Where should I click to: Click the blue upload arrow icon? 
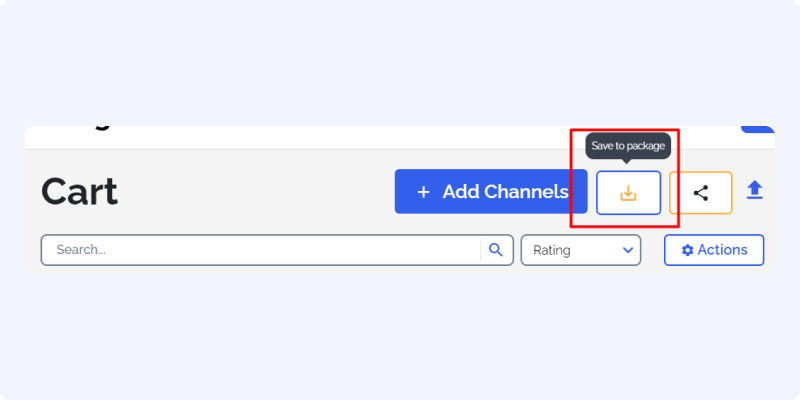(755, 190)
